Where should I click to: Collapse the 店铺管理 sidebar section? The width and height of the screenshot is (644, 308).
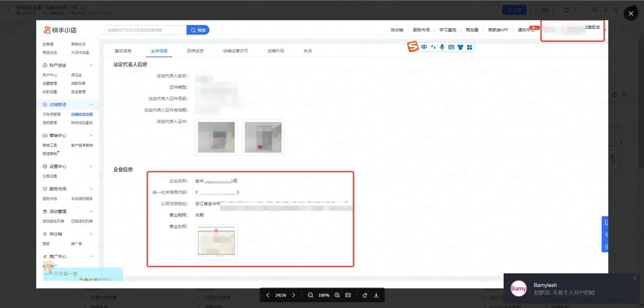(x=91, y=104)
